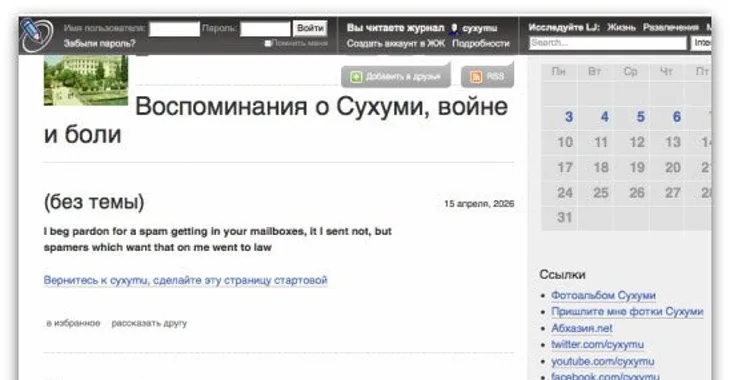Click the Исследуйте LJ: label
The image size is (730, 380).
[x=564, y=27]
